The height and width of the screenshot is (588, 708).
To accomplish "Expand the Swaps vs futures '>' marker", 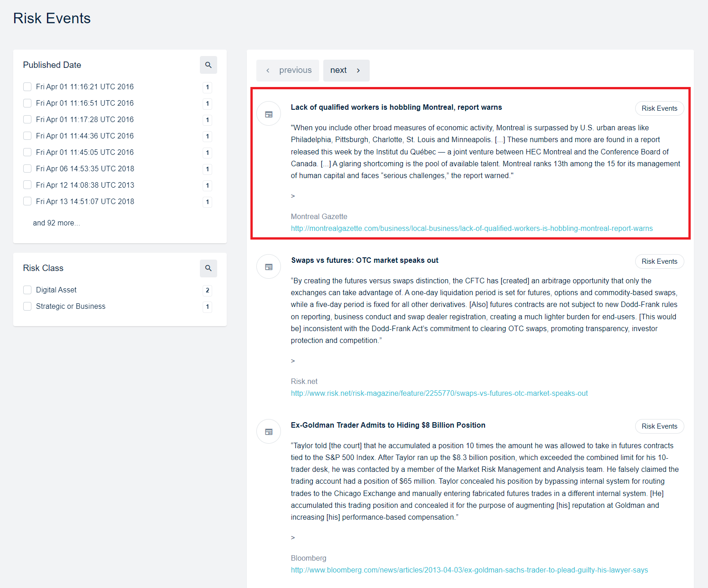I will pos(293,361).
